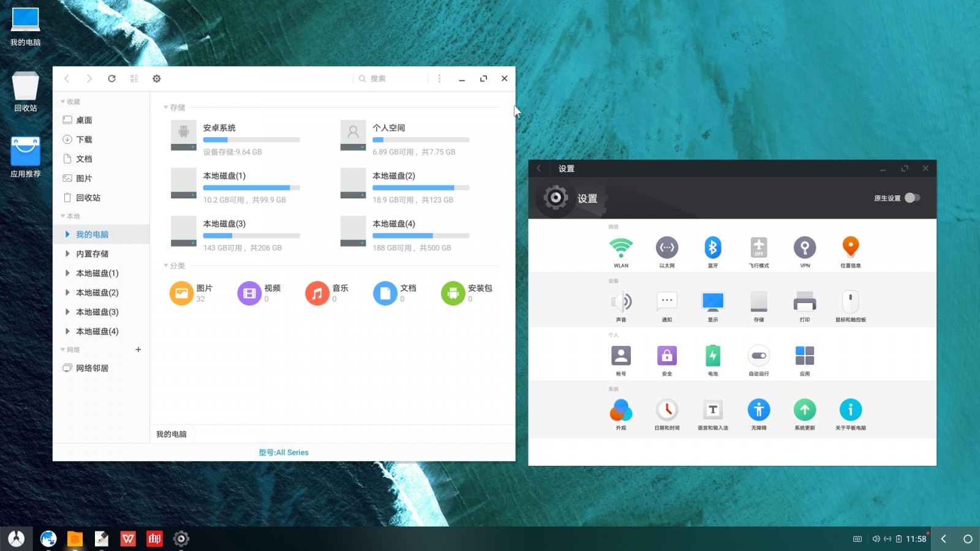The height and width of the screenshot is (551, 980).
Task: Toggle the native settings switch
Action: point(912,198)
